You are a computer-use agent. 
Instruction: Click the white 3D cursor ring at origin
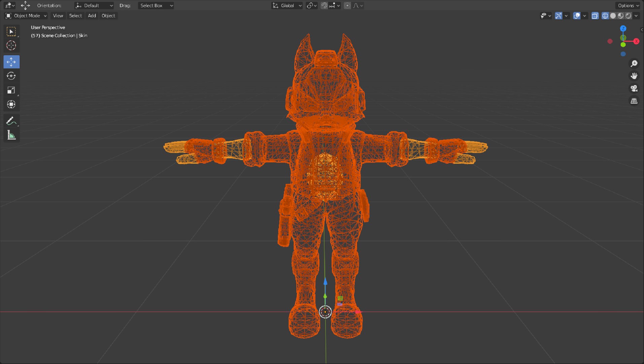click(x=325, y=312)
